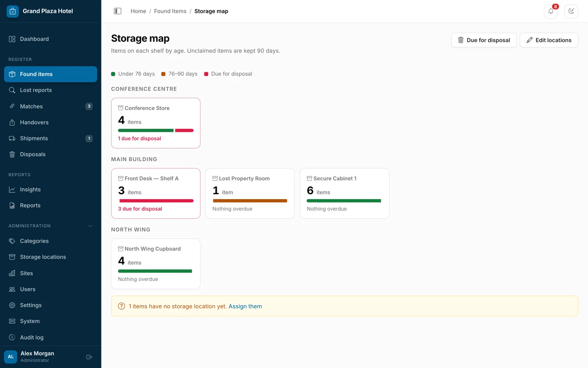Click the Conference Store age bar
This screenshot has height=368, width=588.
(156, 130)
